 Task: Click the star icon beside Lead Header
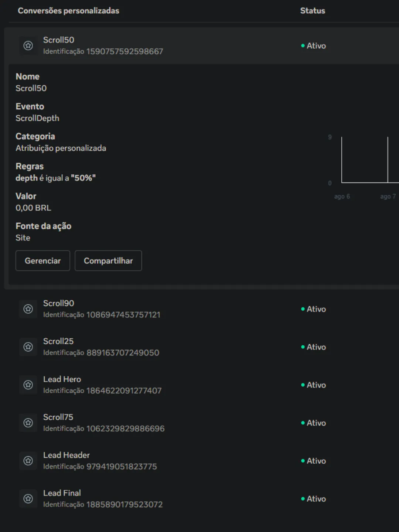tap(28, 461)
